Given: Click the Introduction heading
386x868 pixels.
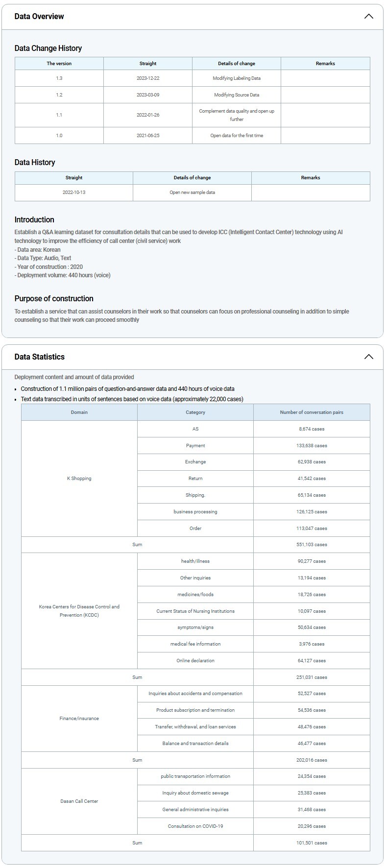Looking at the screenshot, I should (34, 219).
